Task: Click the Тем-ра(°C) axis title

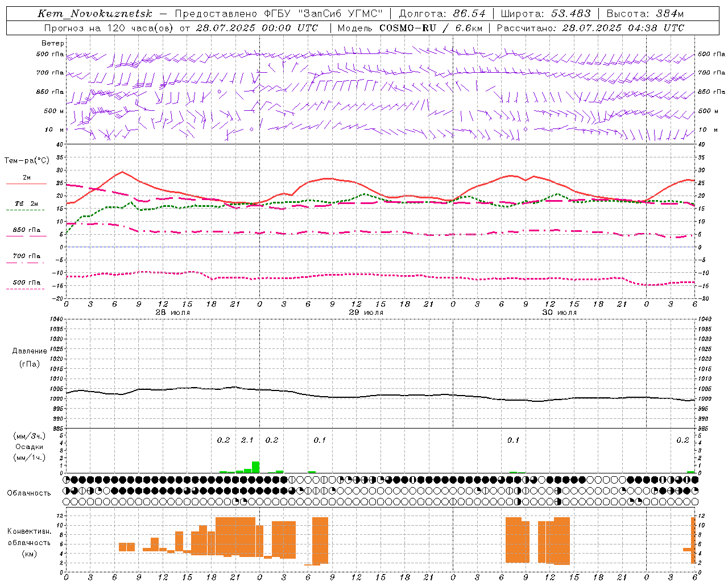Action: [x=27, y=161]
